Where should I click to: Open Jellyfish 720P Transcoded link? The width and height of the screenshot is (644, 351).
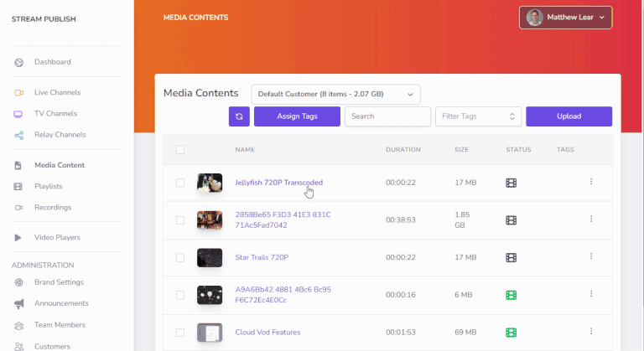tap(279, 183)
